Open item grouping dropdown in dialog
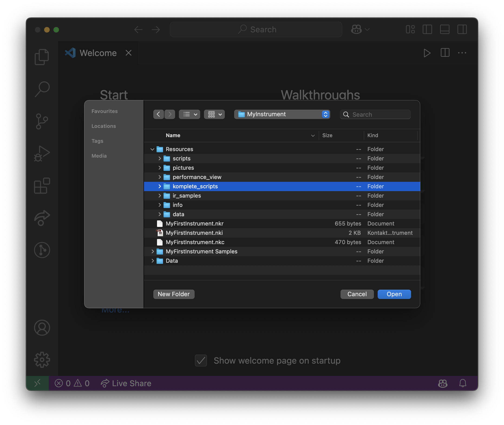Viewport: 504px width, 425px height. 214,114
